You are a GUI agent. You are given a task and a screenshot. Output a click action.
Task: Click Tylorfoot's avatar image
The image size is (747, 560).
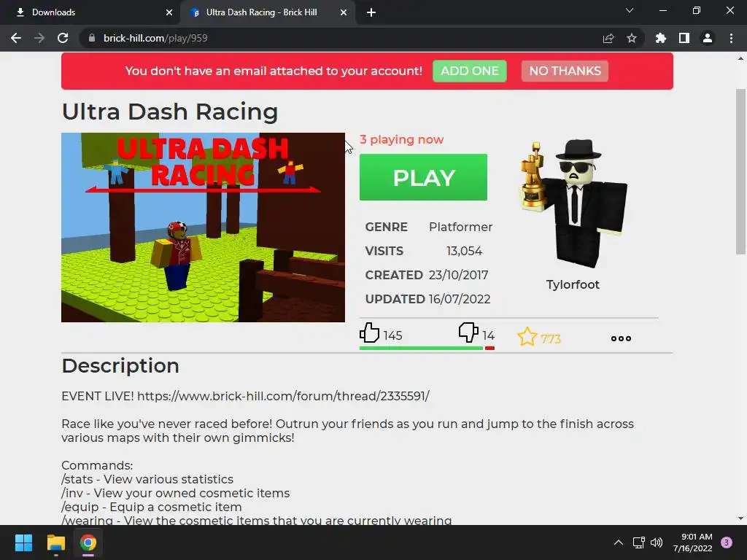click(573, 204)
